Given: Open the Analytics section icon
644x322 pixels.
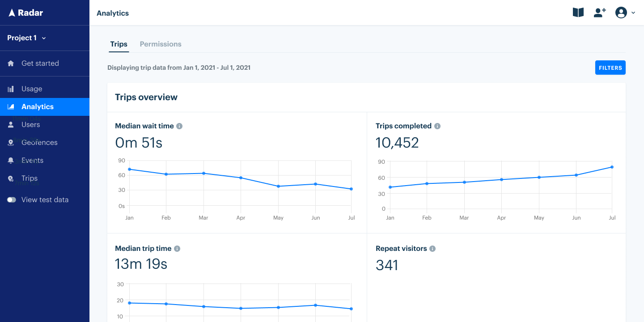Looking at the screenshot, I should 10,106.
